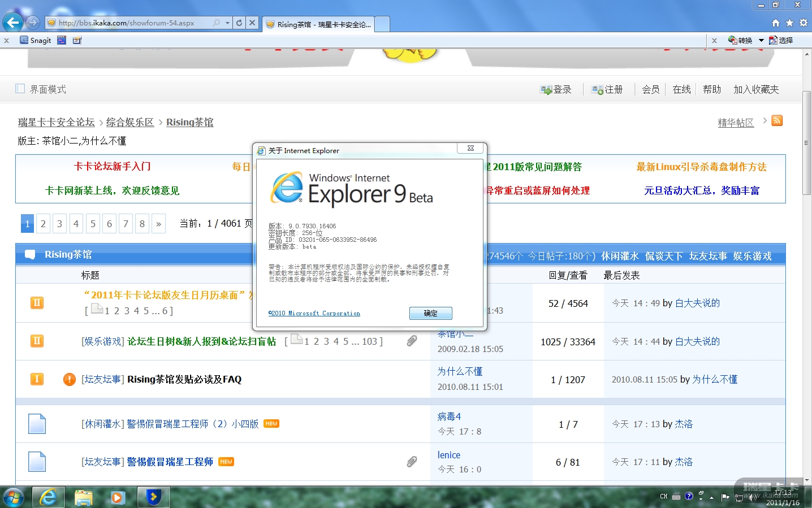Open a new blank browser tab
Image resolution: width=812 pixels, height=508 pixels.
382,24
